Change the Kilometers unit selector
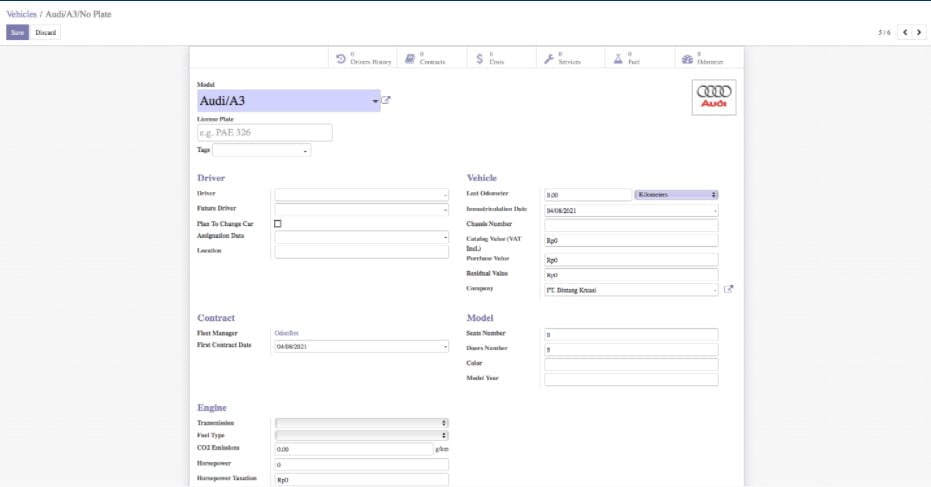931x487 pixels. click(x=676, y=195)
